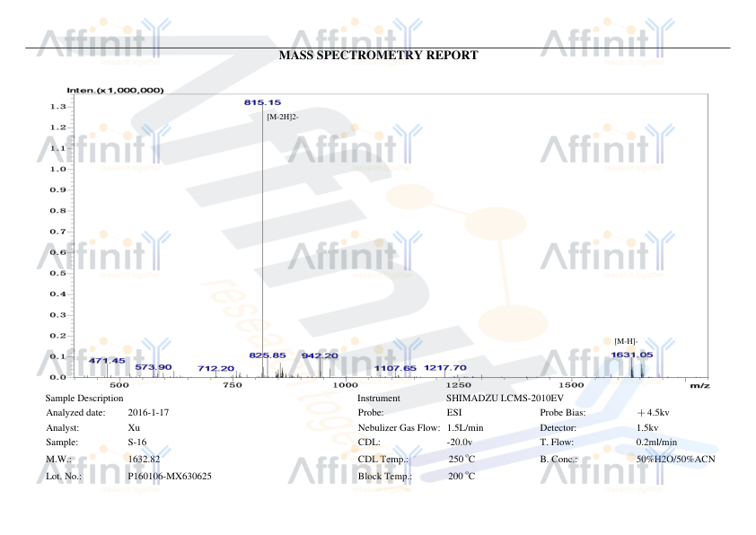This screenshot has height=535, width=756.
Task: Select the Block Temp value 200 °C
Action: point(462,476)
